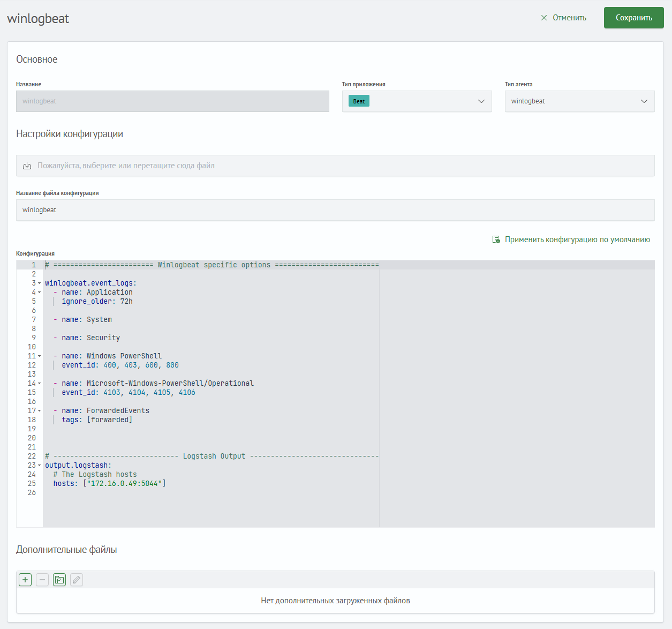Screen dimensions: 672x629
Task: Click the configuration file name field
Action: tap(335, 210)
